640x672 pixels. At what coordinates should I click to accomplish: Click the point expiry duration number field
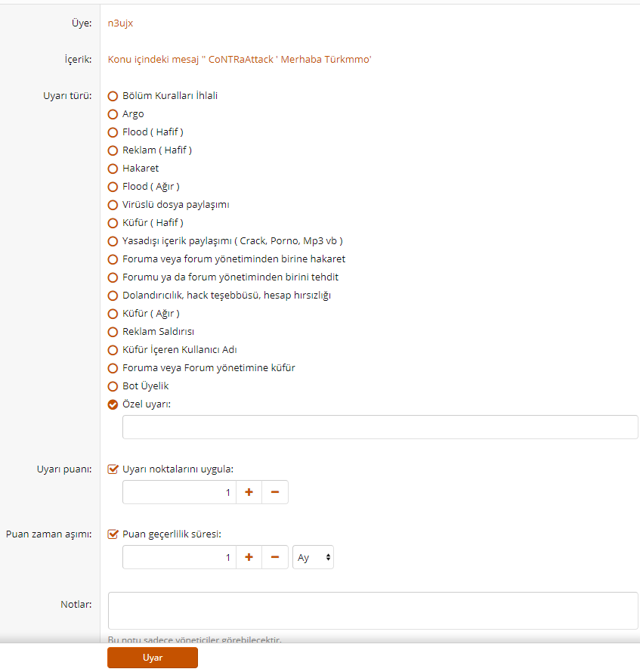(x=179, y=557)
